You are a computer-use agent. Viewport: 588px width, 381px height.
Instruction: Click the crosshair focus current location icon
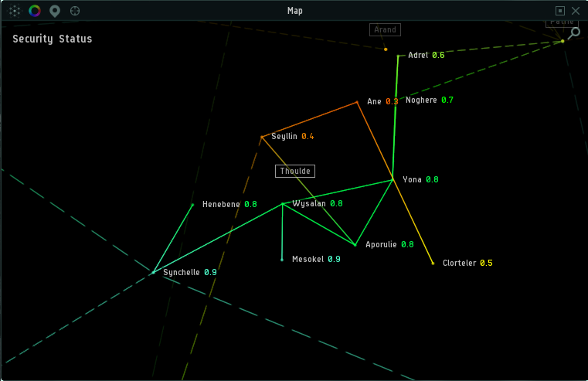tap(75, 11)
